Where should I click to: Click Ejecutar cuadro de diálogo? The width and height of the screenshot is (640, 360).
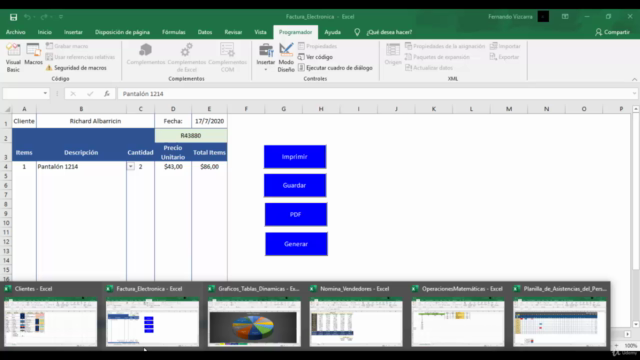335,68
